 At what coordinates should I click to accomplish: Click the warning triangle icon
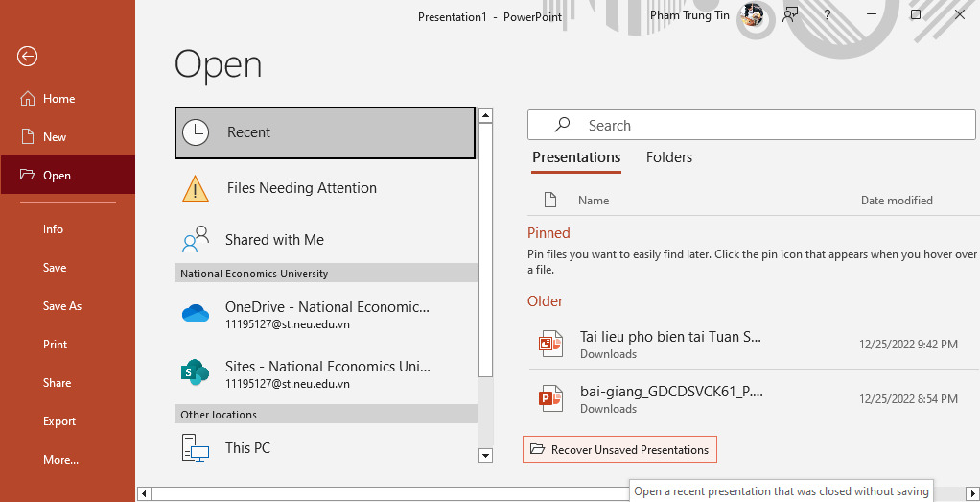[x=195, y=188]
